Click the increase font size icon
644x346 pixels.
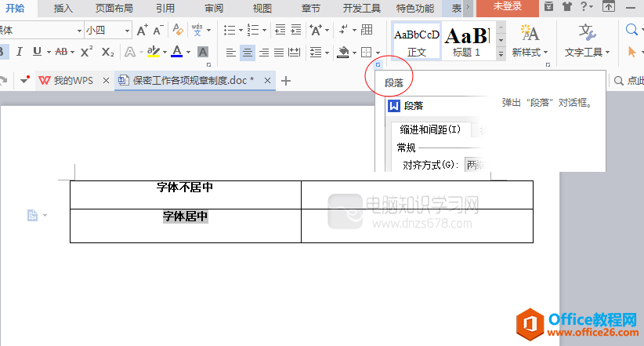pyautogui.click(x=142, y=30)
